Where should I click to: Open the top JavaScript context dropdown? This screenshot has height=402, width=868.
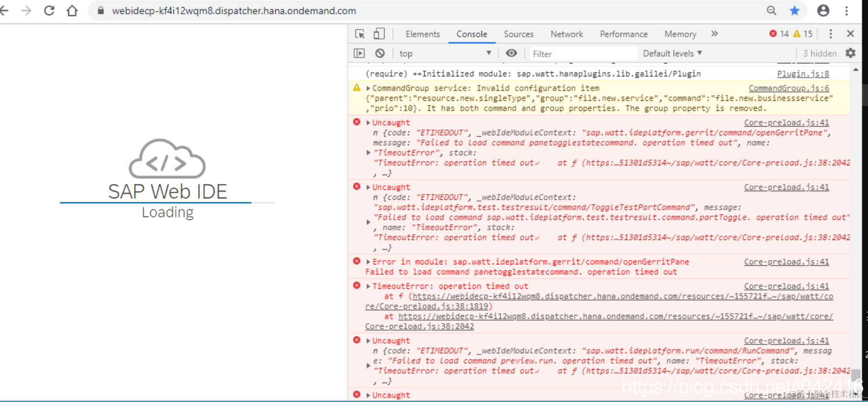(445, 53)
